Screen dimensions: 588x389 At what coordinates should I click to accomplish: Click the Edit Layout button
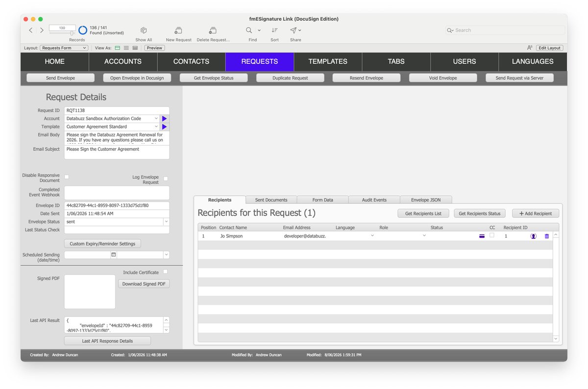click(550, 48)
